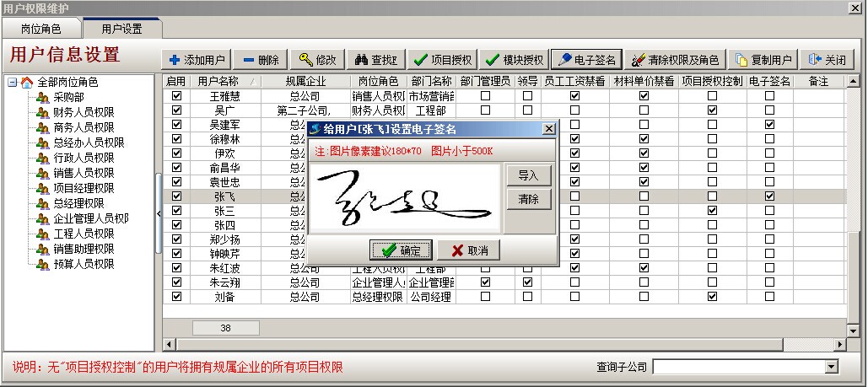The image size is (868, 387).
Task: Click 模块授权 toolbar button
Action: pos(514,60)
